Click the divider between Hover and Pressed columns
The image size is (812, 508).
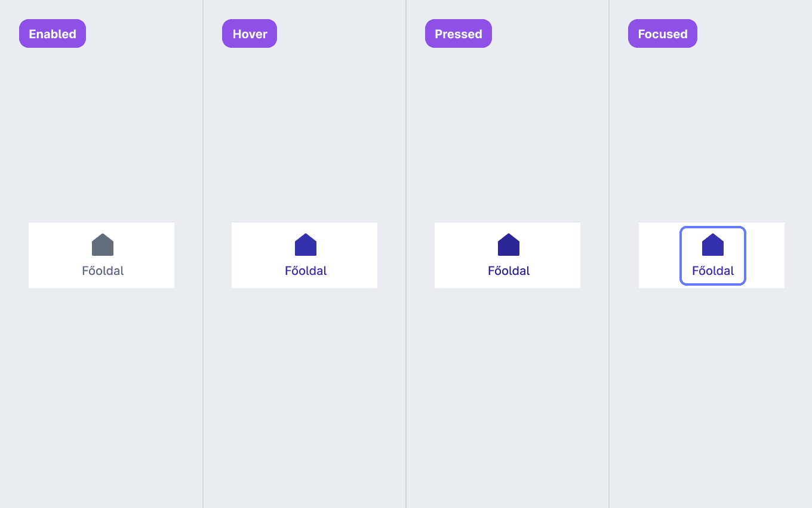(x=406, y=254)
